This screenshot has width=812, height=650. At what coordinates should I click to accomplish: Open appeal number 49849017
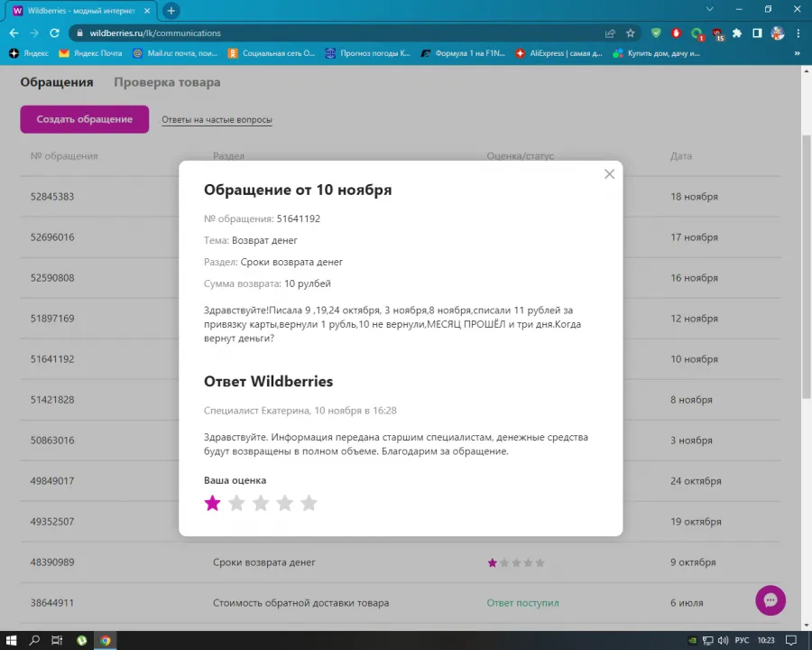tap(52, 480)
